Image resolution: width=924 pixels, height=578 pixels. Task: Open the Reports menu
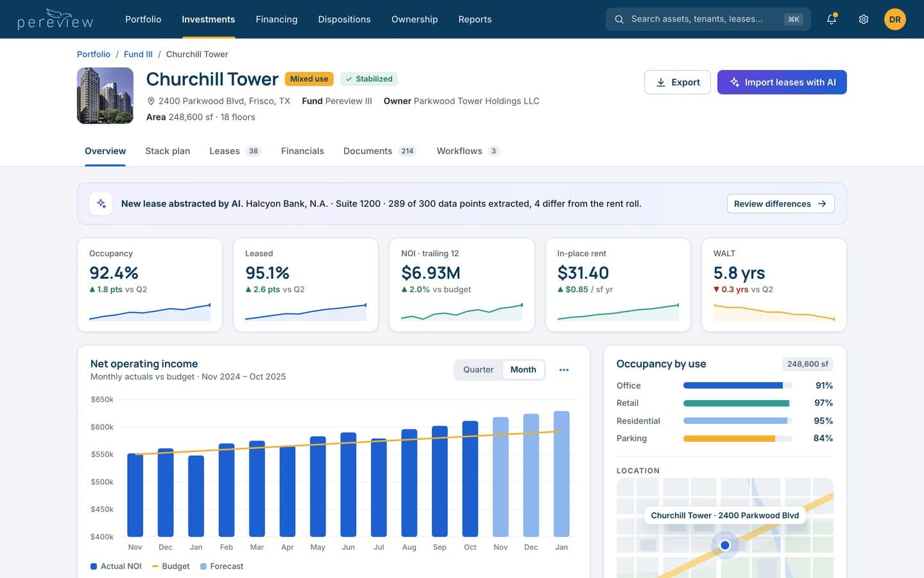click(x=475, y=19)
